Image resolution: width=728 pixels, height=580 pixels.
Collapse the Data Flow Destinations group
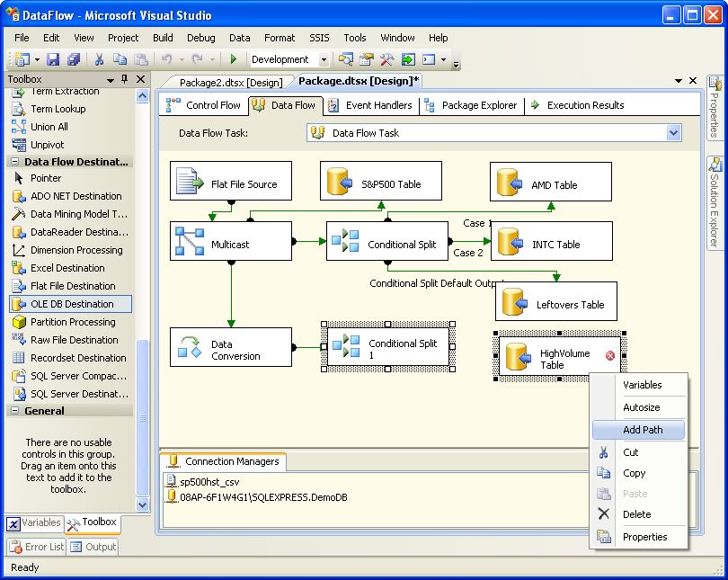[x=15, y=162]
